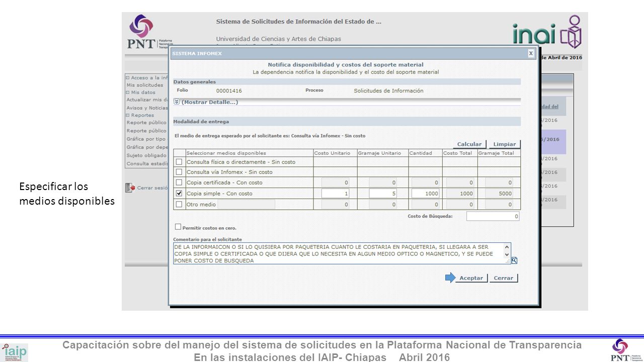644x362 pixels.
Task: Click the Costo Total value 1000 for Copia simple
Action: (x=460, y=194)
